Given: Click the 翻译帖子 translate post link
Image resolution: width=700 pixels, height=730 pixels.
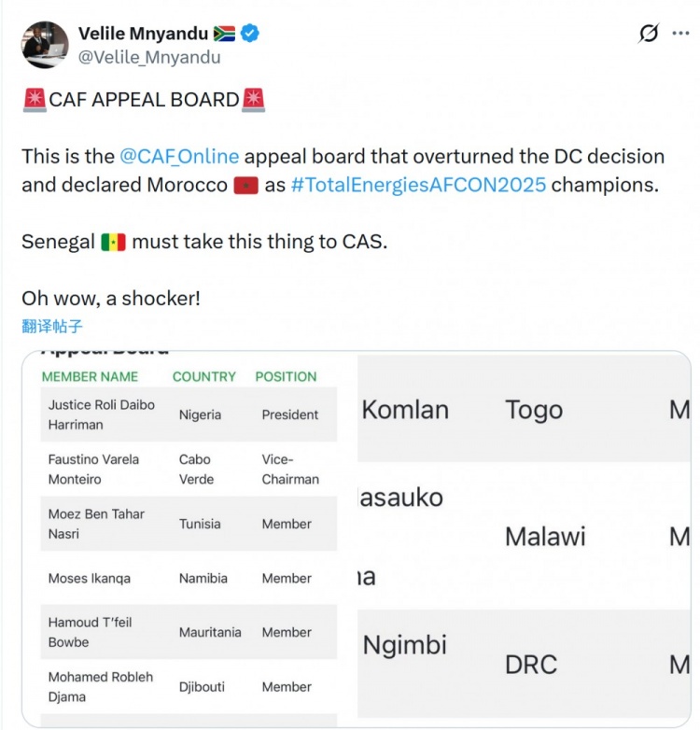Looking at the screenshot, I should coord(52,326).
